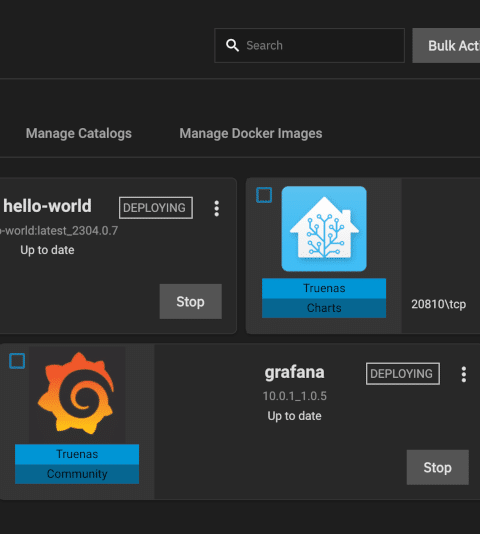Open hello-world three-dot options menu
Image resolution: width=480 pixels, height=534 pixels.
(217, 208)
